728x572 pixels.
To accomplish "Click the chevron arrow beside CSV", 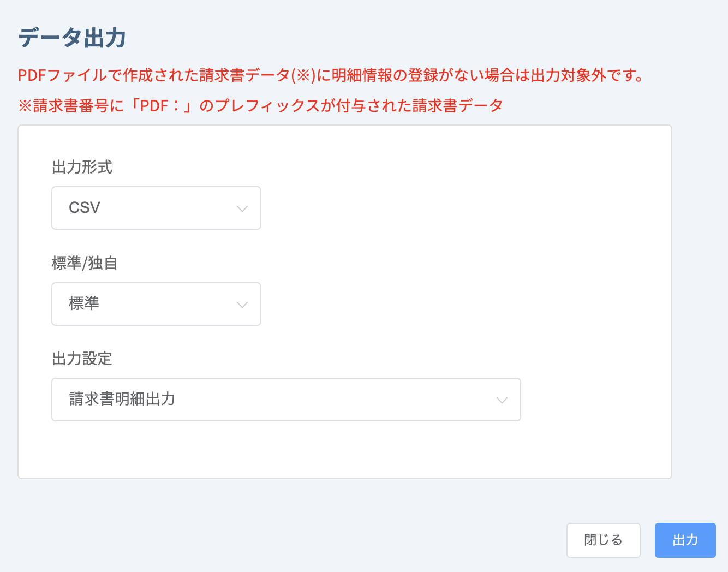I will (x=242, y=208).
